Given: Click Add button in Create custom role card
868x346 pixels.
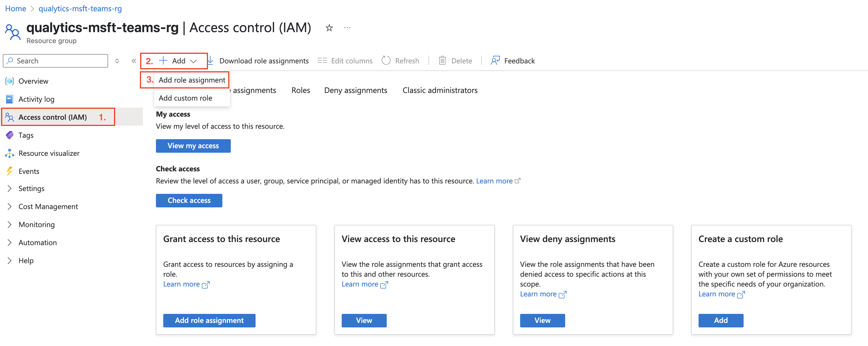Looking at the screenshot, I should click(x=721, y=320).
